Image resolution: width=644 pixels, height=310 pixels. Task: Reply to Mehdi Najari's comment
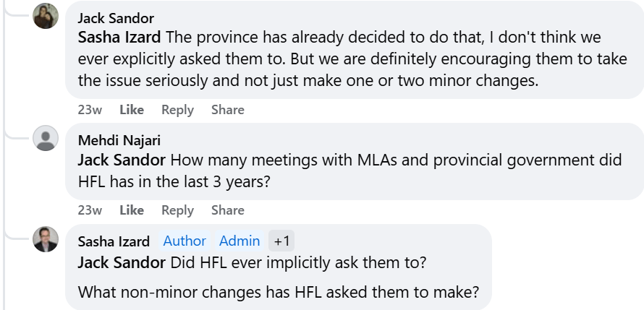pyautogui.click(x=177, y=210)
